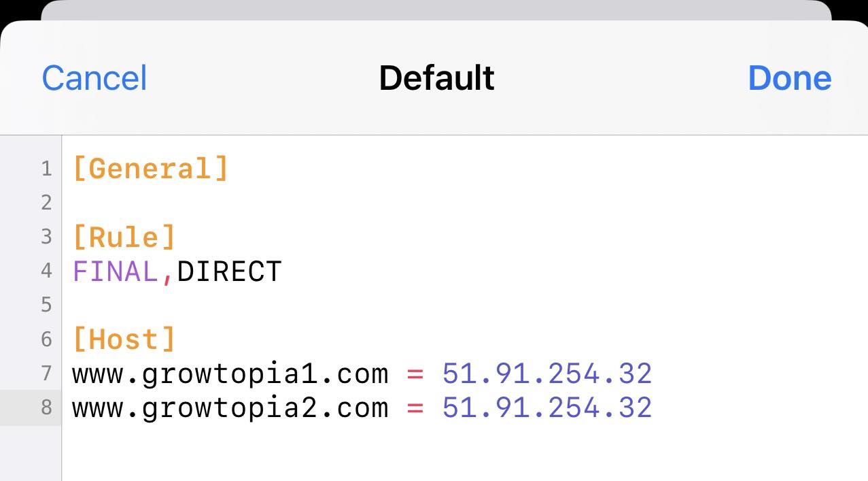
Task: Click the blank editor area below line 8
Action: tap(464, 453)
